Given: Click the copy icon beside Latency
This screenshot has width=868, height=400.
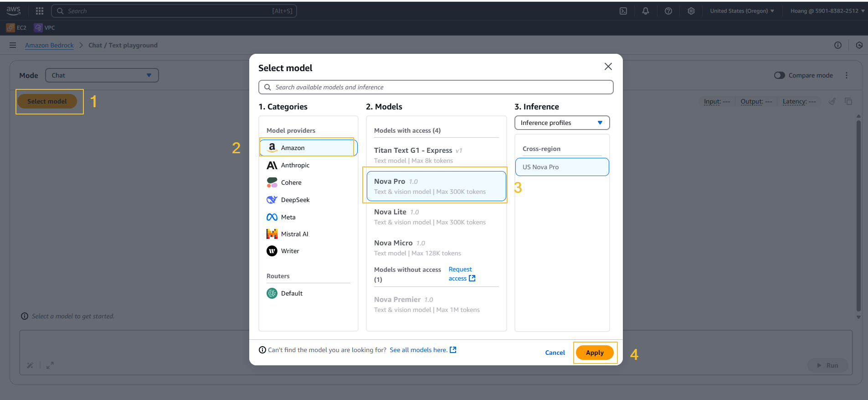Looking at the screenshot, I should tap(848, 101).
